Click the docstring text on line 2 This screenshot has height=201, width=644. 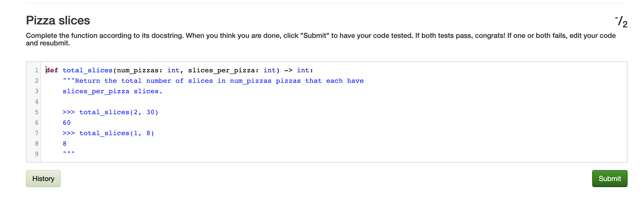tap(212, 81)
